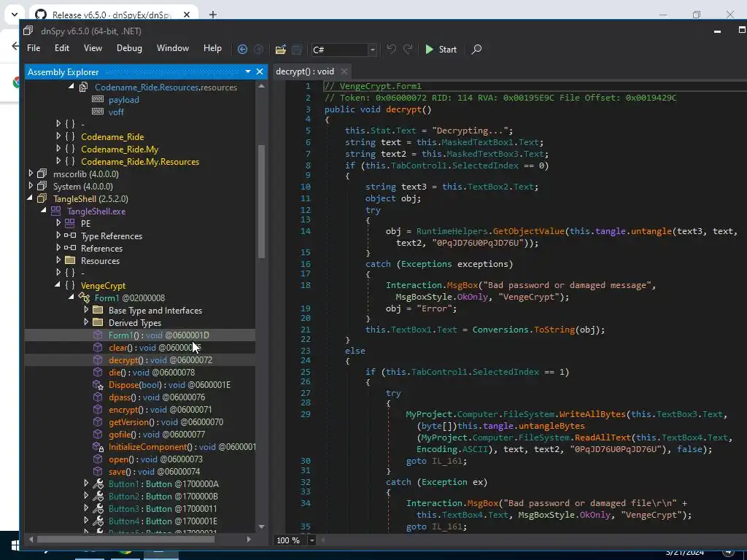This screenshot has height=560, width=747.
Task: Click the Redo toolbar icon
Action: (x=408, y=49)
